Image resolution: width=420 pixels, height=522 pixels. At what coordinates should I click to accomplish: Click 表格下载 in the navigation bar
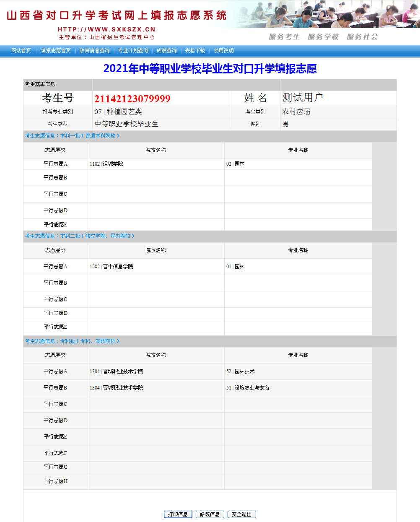click(195, 51)
